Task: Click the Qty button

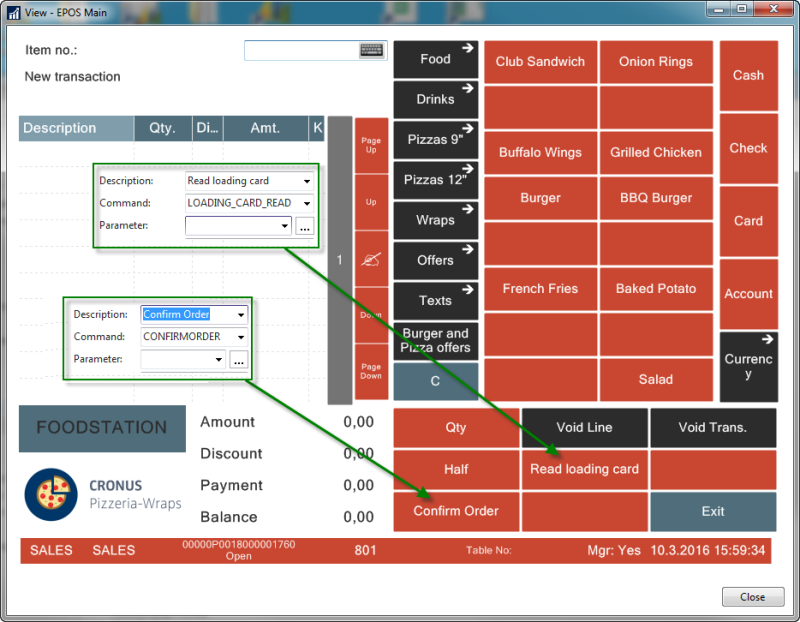Action: click(456, 428)
